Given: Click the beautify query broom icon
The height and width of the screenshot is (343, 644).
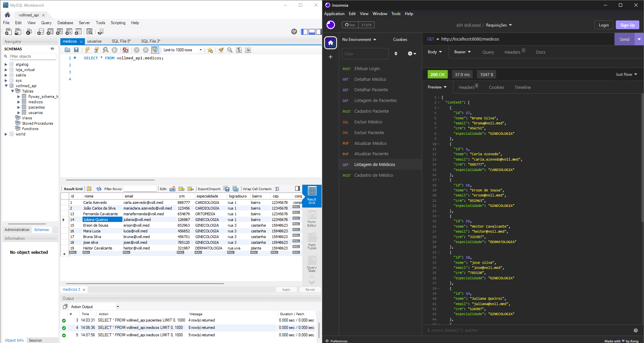Looking at the screenshot, I should tap(221, 50).
